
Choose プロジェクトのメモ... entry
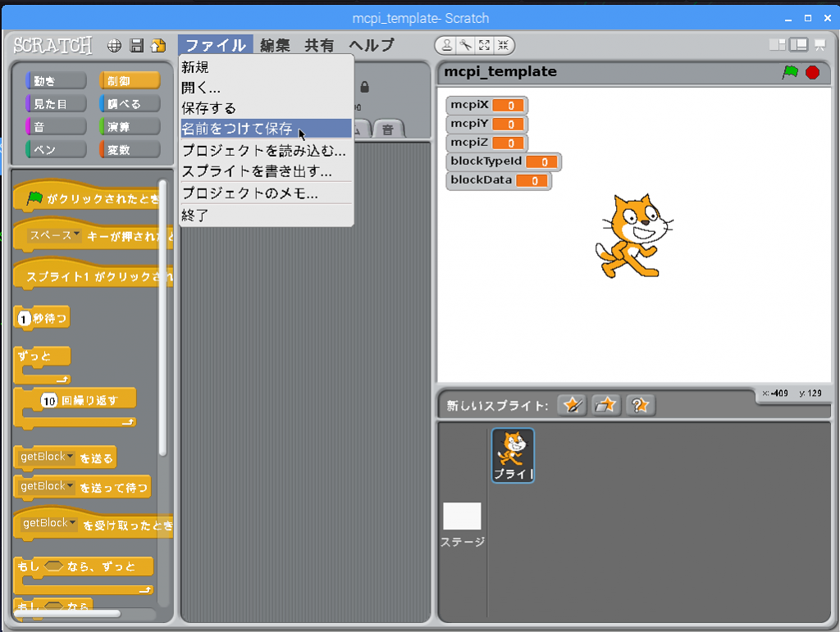click(267, 193)
